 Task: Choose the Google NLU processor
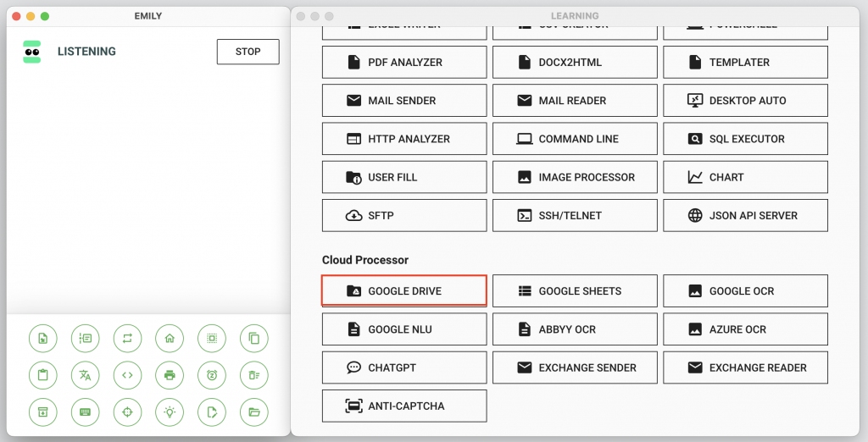pos(404,329)
